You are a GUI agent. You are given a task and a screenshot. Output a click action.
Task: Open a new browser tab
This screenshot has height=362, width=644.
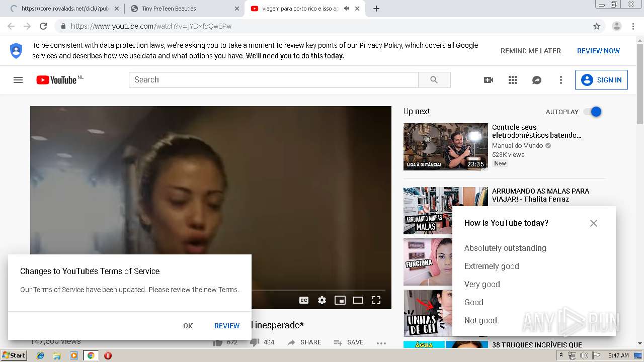(x=376, y=9)
